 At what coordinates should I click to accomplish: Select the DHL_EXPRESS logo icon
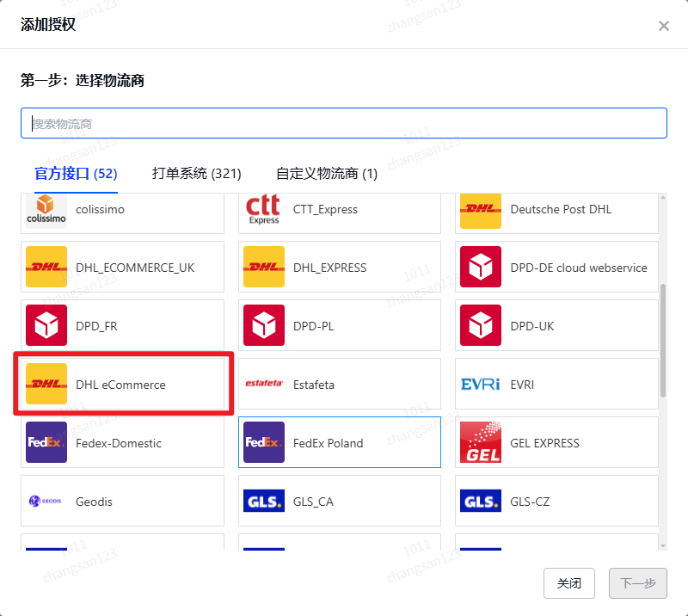264,267
